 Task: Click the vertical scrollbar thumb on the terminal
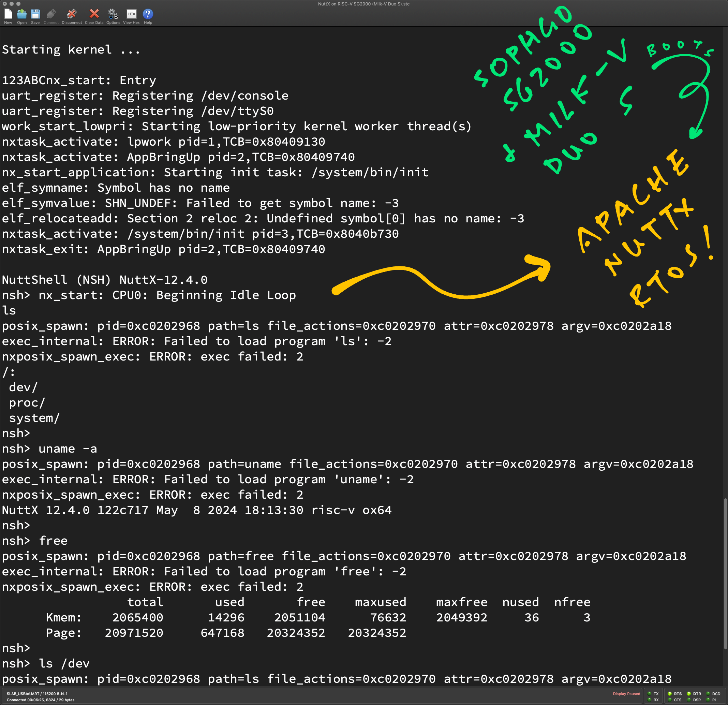tap(725, 574)
